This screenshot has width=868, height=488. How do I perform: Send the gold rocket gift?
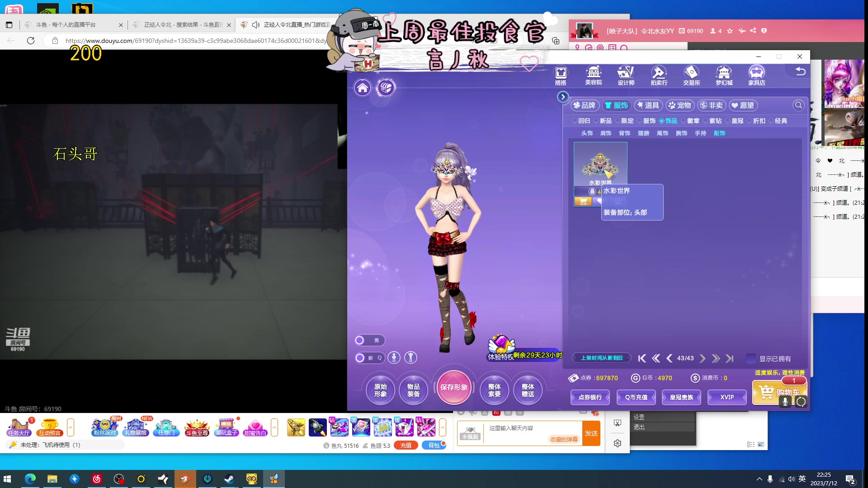point(296,427)
